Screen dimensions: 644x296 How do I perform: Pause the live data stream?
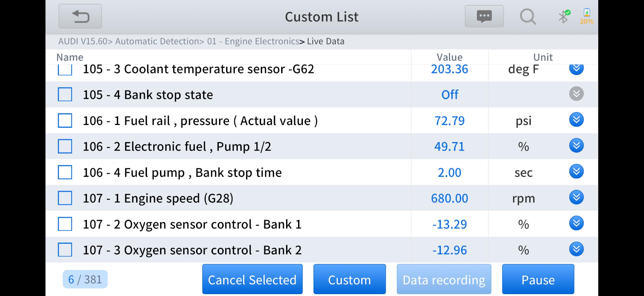pos(538,279)
